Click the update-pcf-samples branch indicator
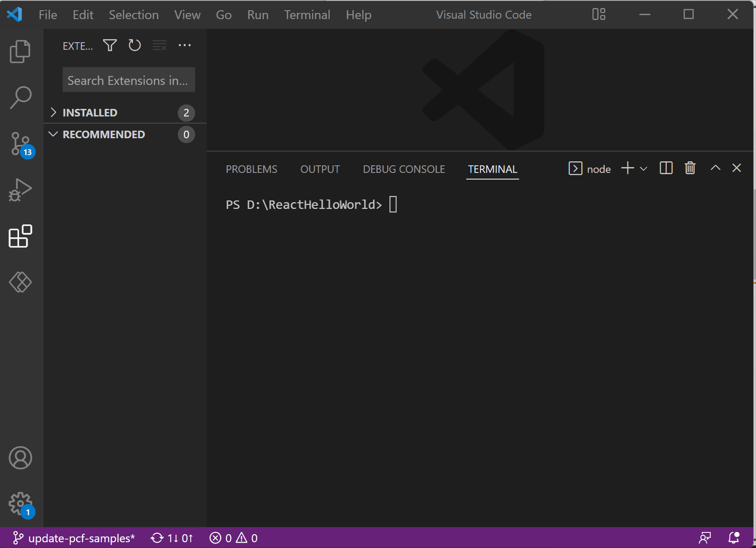The height and width of the screenshot is (548, 756). point(75,538)
